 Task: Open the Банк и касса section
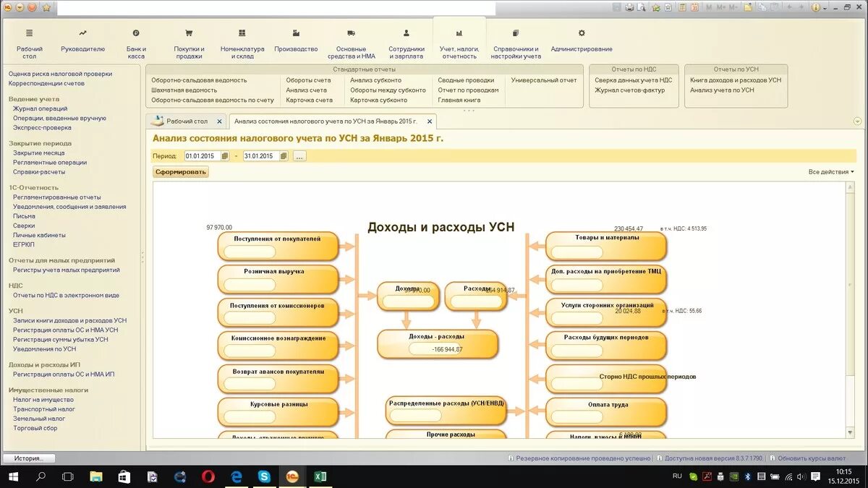[136, 42]
